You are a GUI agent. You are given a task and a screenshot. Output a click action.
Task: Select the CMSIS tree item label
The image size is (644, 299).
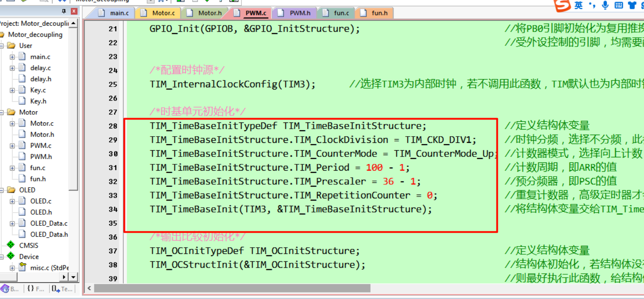(x=28, y=245)
